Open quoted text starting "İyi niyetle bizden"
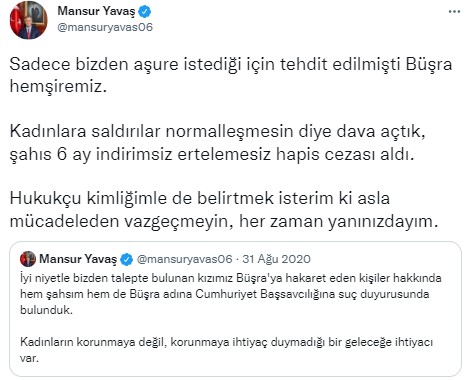Screen dimensions: 475x380 231,294
